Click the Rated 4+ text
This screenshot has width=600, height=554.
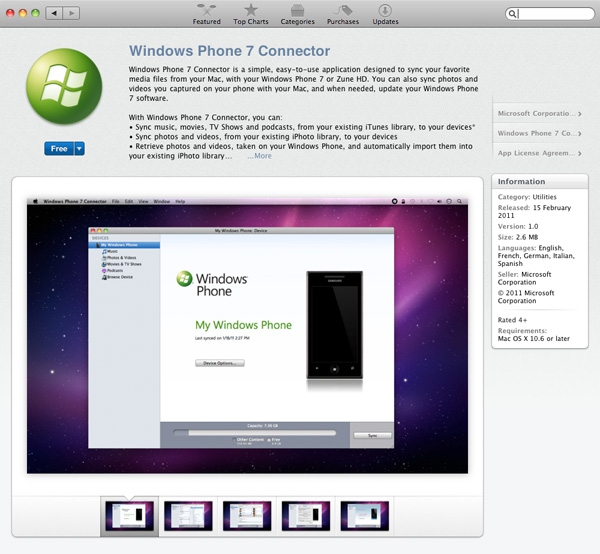click(512, 319)
